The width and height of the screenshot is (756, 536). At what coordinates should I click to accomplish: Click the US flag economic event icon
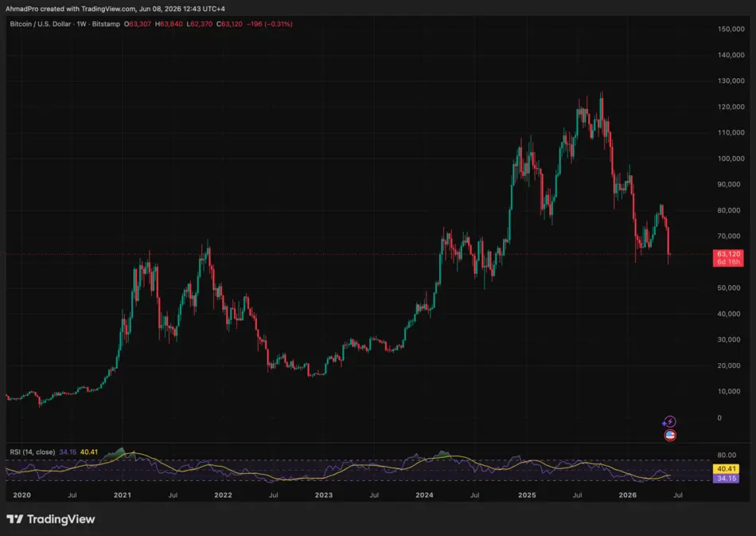click(x=670, y=435)
